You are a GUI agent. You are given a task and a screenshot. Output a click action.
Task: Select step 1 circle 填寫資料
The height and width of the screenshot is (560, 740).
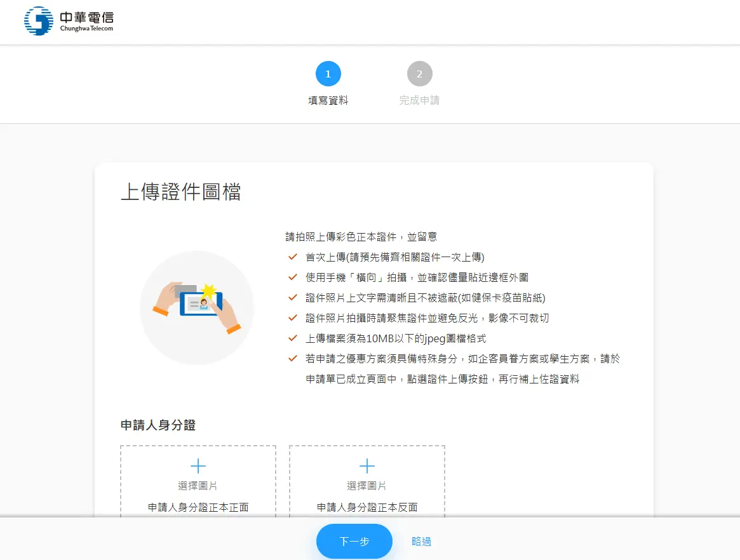coord(328,74)
